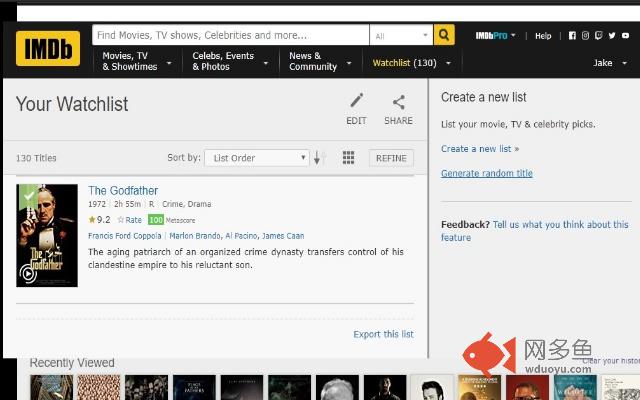Viewport: 640px width, 400px height.
Task: Toggle sort direction arrows icon
Action: (320, 158)
